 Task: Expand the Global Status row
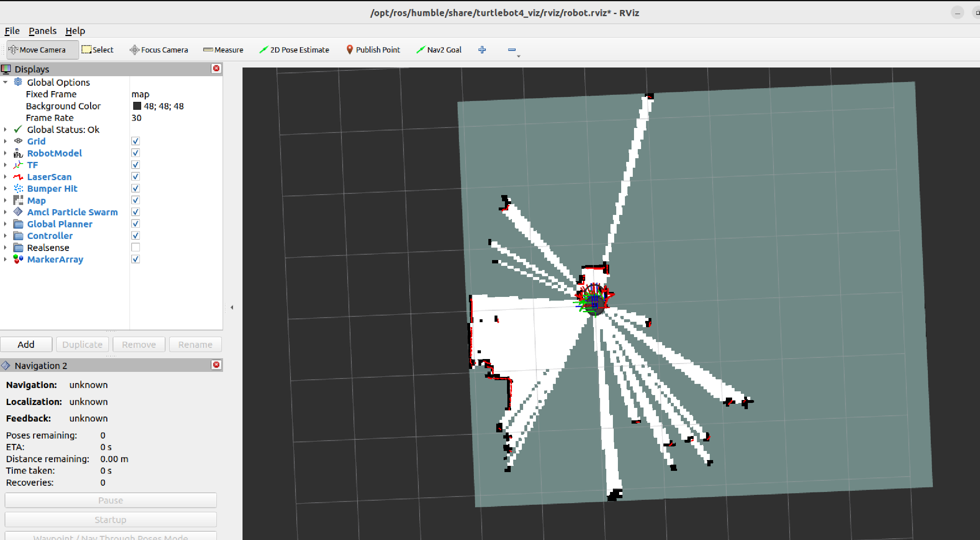point(5,130)
